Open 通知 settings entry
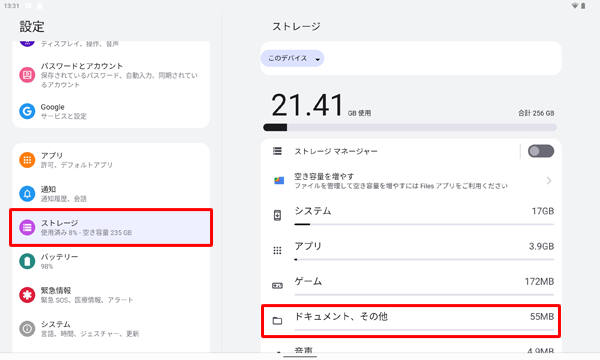 click(x=111, y=194)
